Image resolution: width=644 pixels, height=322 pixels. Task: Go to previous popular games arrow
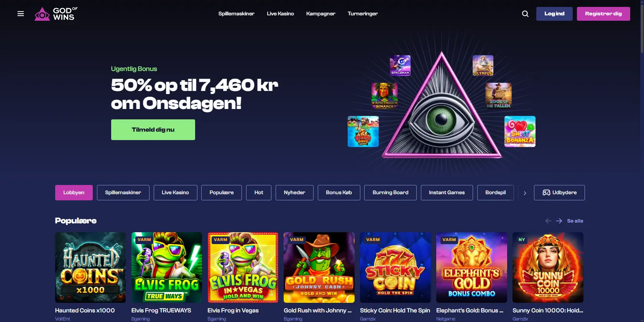click(548, 221)
